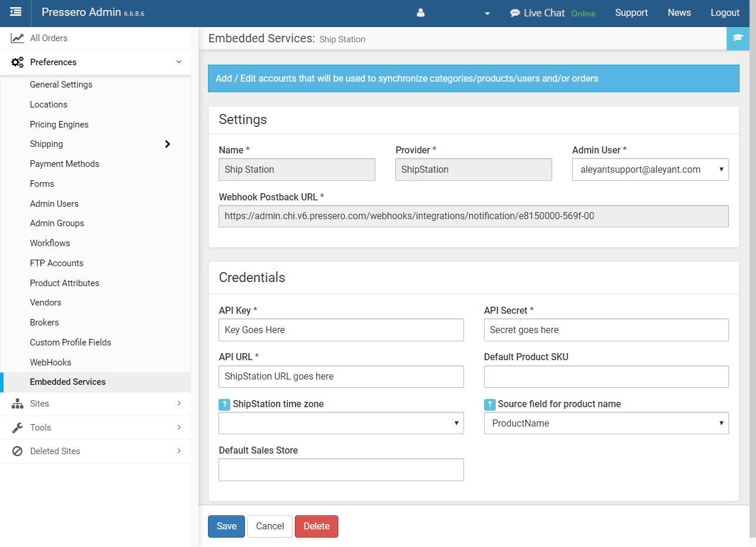
Task: Open Brokers in sidebar
Action: [45, 323]
